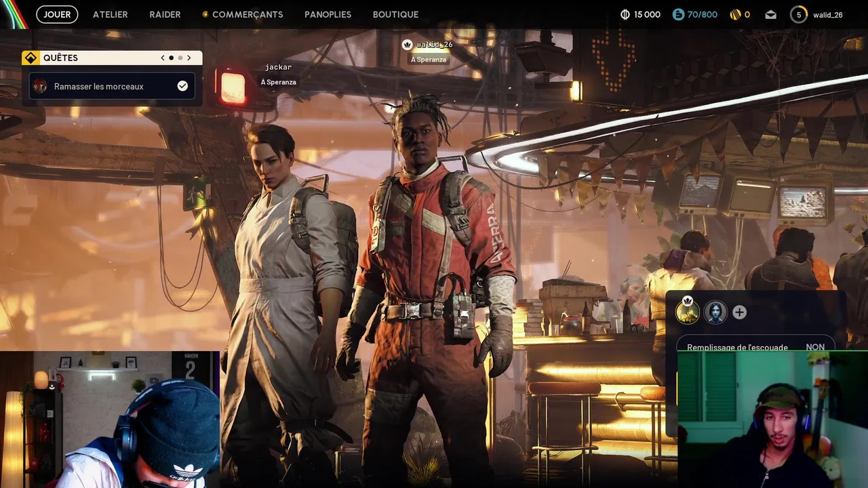Click the crown icon next to walid_26 tag

(407, 45)
